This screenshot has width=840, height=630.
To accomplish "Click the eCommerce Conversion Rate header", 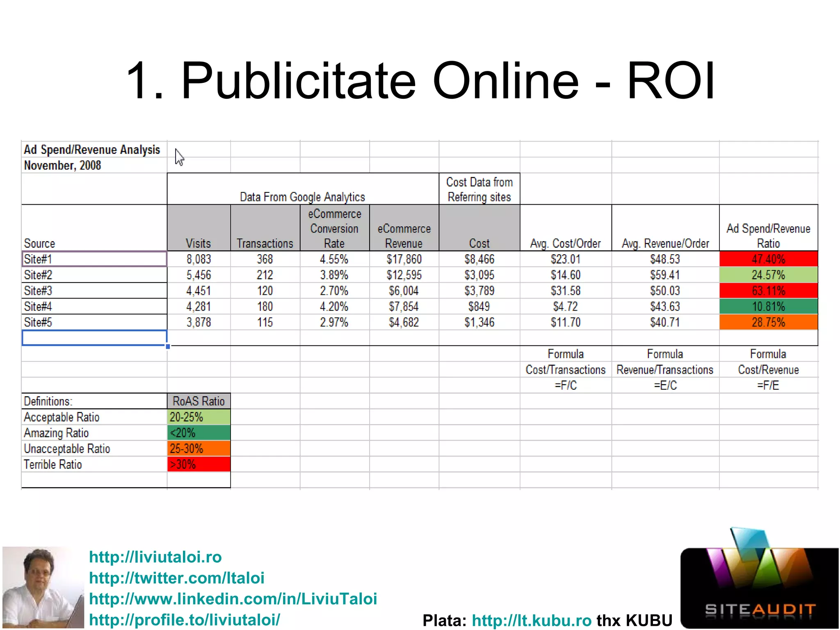I will point(335,228).
